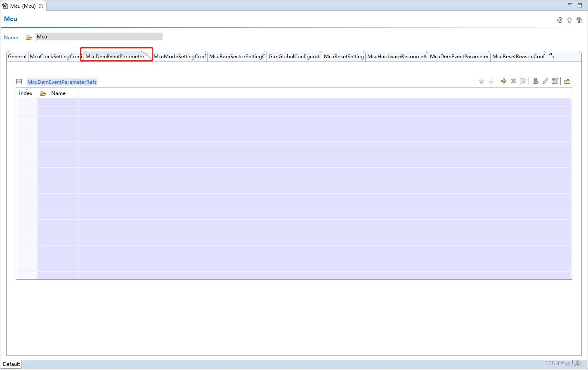The image size is (588, 370).
Task: Click the gray X delete-element icon
Action: (513, 81)
